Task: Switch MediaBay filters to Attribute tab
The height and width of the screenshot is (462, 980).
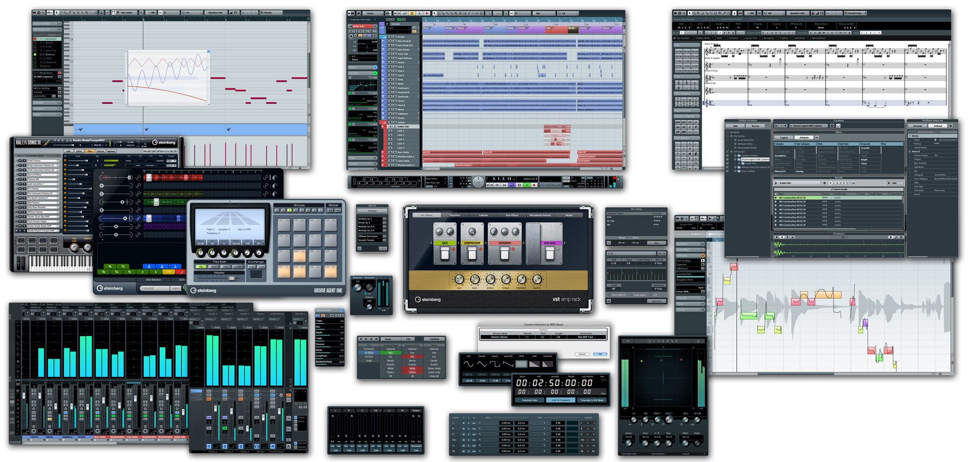Action: point(804,138)
